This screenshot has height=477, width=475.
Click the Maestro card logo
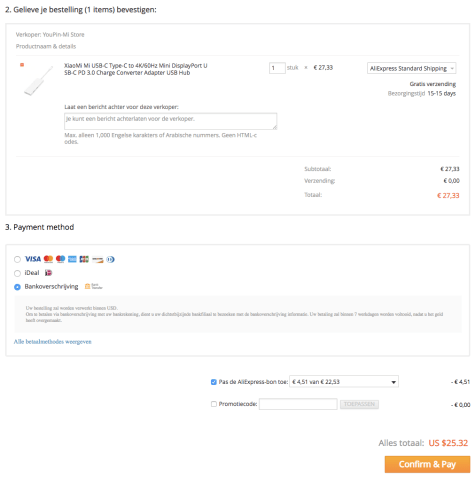coord(60,259)
